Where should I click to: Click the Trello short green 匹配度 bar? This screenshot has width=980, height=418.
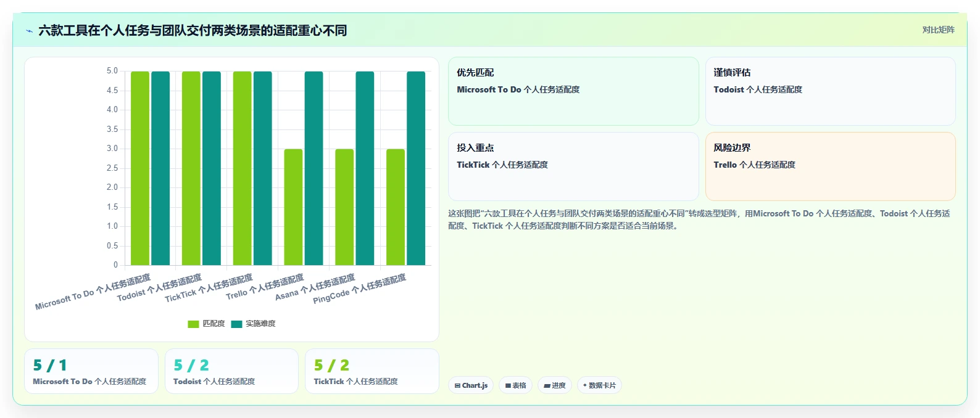pos(293,207)
